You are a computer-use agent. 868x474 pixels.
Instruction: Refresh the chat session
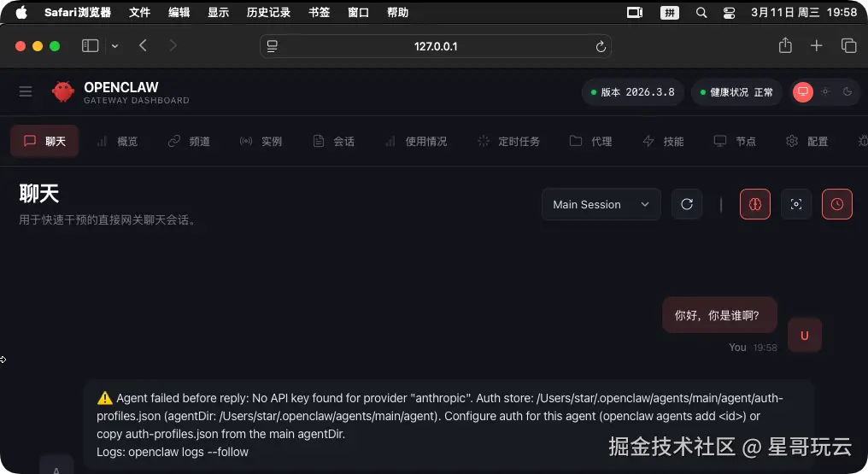click(687, 204)
